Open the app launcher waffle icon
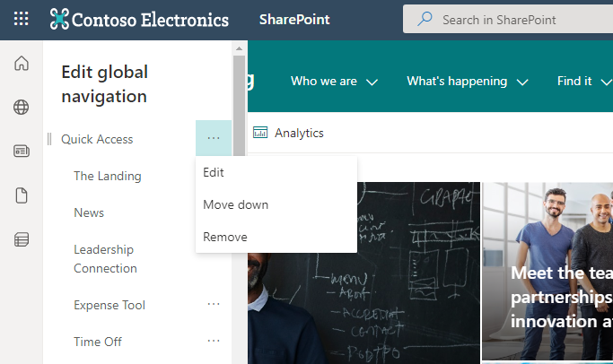The height and width of the screenshot is (364, 613). click(22, 19)
